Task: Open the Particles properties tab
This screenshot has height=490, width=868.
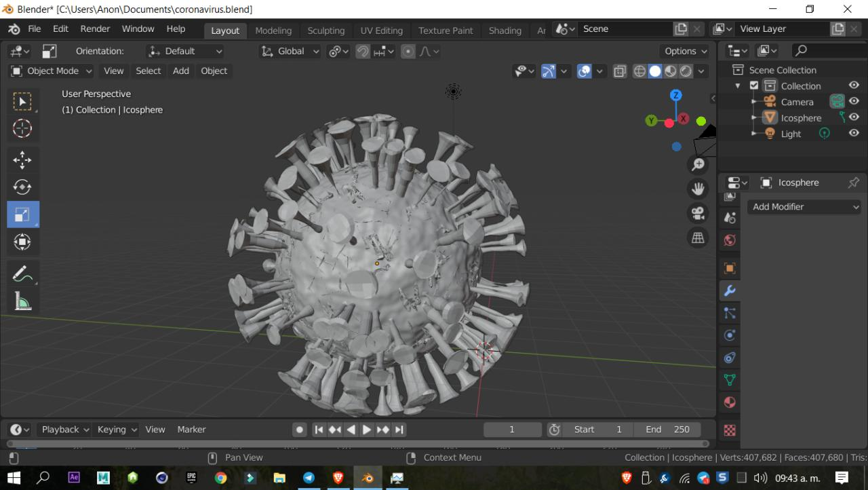Action: coord(730,313)
